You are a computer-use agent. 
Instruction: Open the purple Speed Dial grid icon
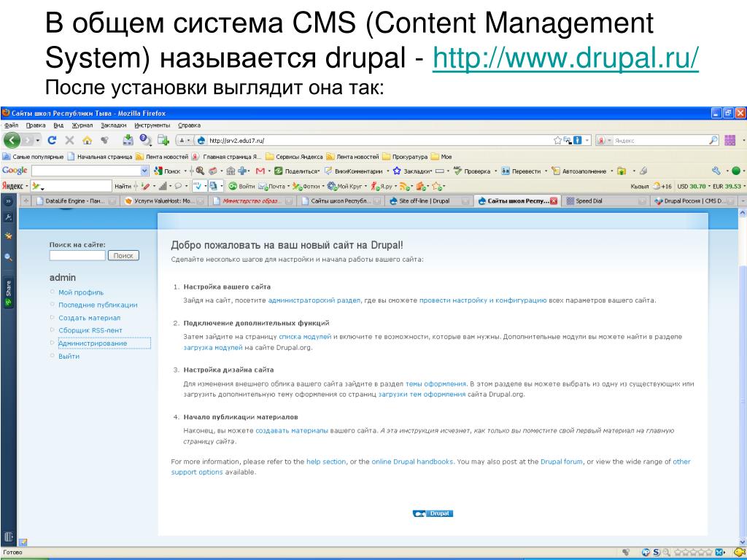[729, 141]
